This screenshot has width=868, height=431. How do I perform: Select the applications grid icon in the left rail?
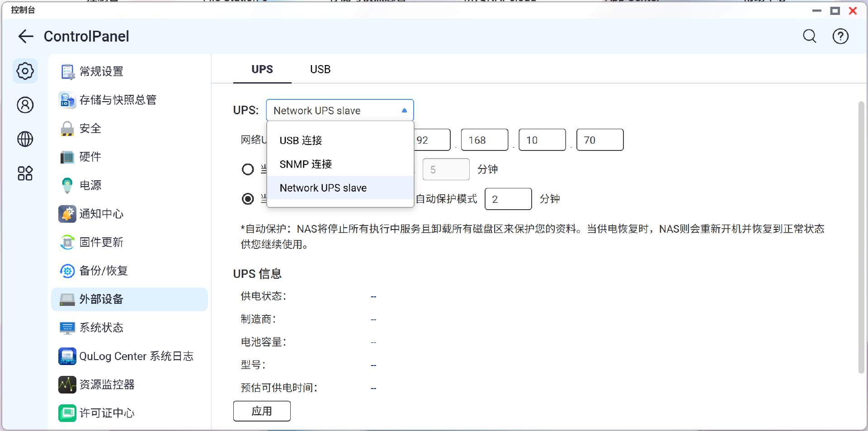25,173
